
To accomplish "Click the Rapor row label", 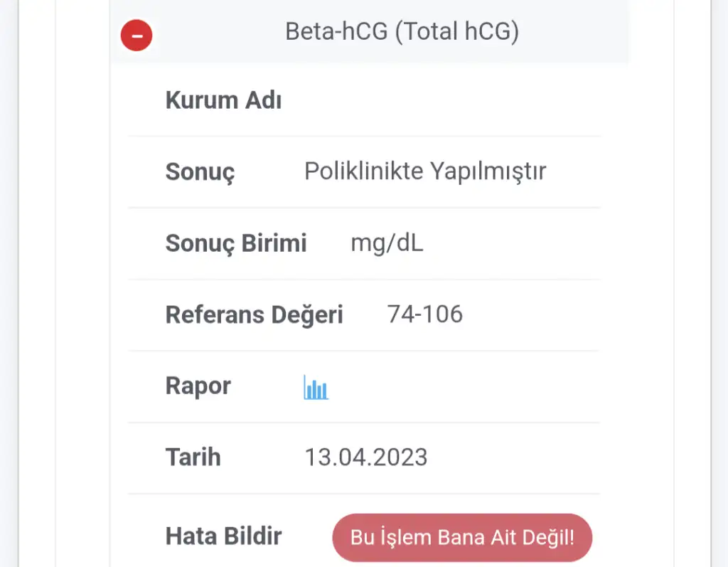I will point(198,386).
